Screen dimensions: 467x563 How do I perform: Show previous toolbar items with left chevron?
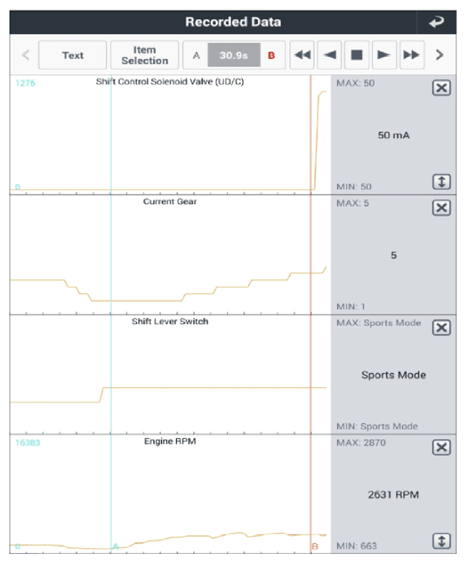point(25,55)
